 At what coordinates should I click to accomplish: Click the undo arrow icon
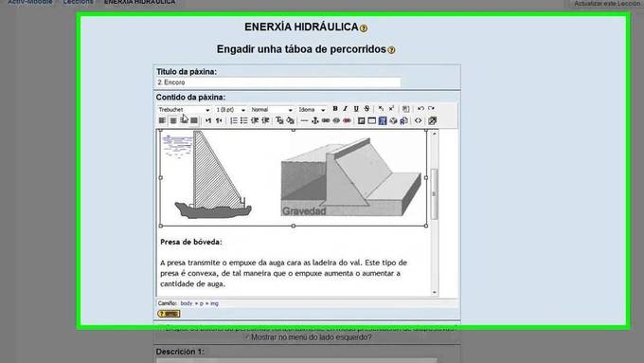tap(420, 109)
